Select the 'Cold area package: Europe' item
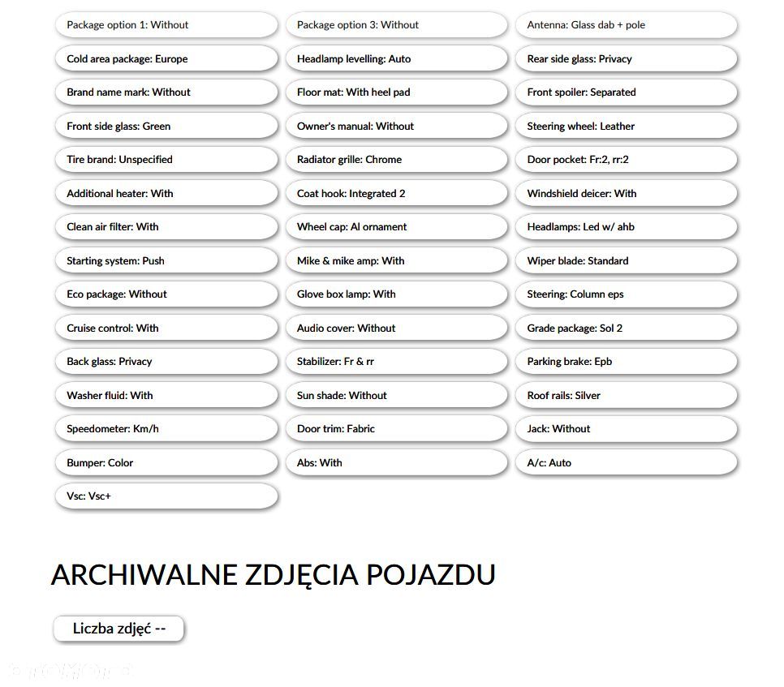Image resolution: width=784 pixels, height=687 pixels. click(166, 58)
